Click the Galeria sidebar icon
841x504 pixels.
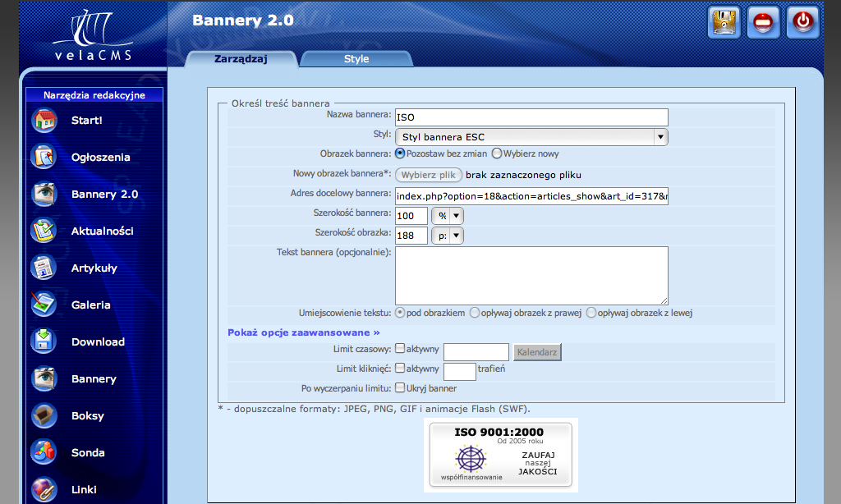(44, 305)
